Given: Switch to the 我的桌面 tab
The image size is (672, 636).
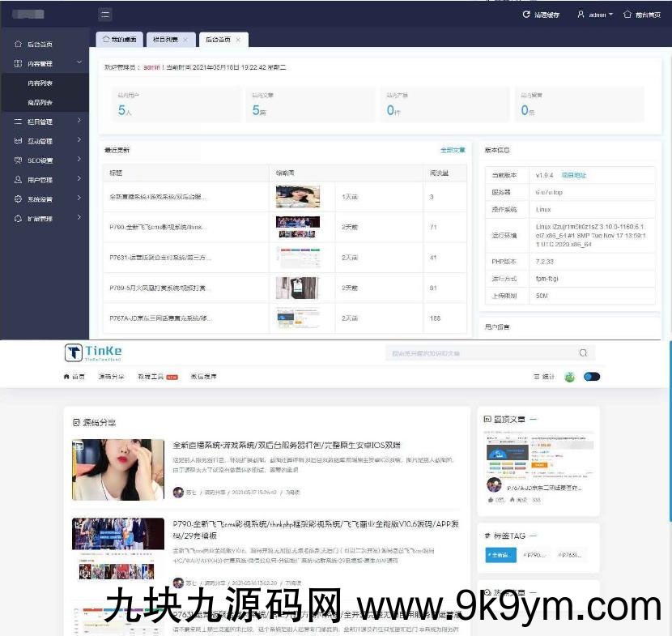Looking at the screenshot, I should (120, 39).
